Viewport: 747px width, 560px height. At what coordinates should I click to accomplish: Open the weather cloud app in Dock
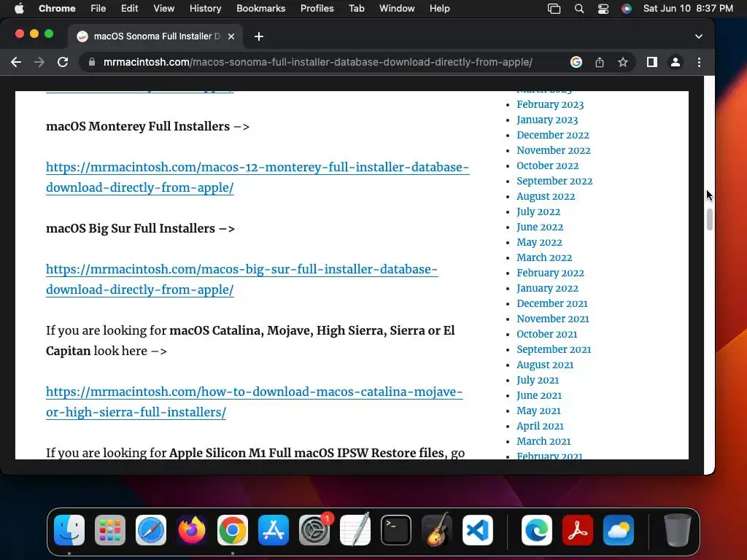point(619,530)
